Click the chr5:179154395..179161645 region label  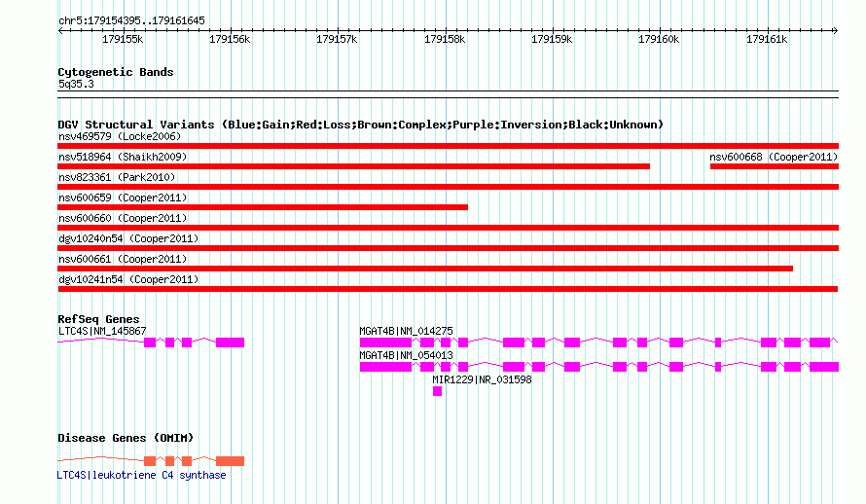(x=131, y=20)
